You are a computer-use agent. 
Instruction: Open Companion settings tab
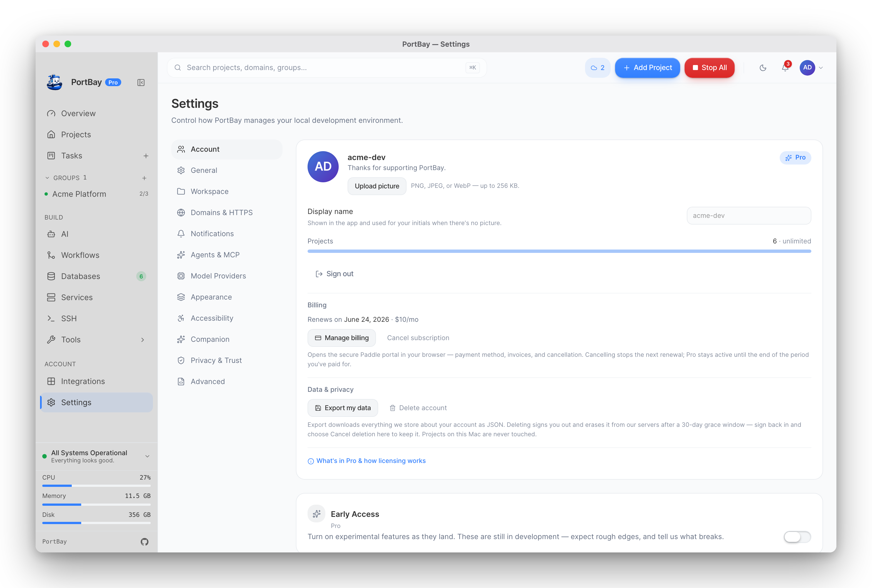point(227,339)
